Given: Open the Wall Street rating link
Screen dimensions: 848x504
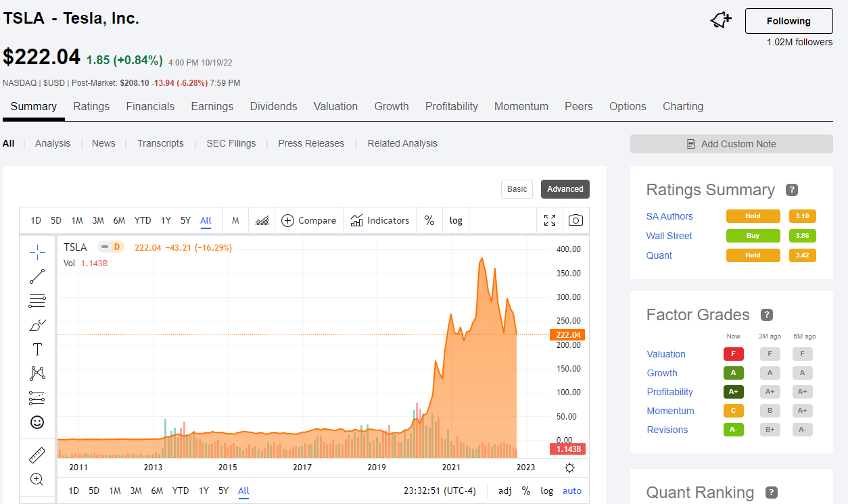Looking at the screenshot, I should pos(669,236).
